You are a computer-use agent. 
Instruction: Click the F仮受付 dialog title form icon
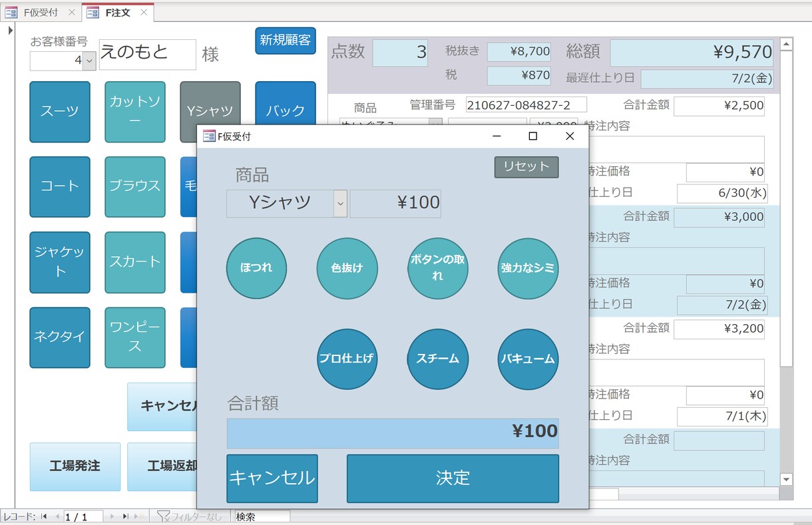click(209, 136)
